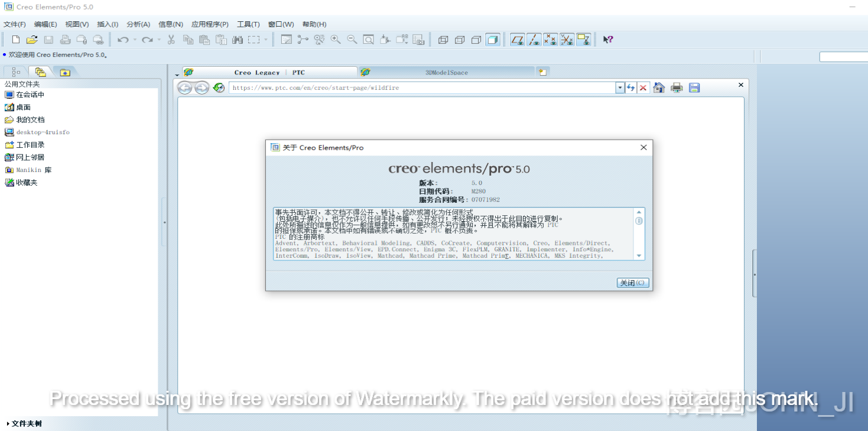This screenshot has height=431, width=868.
Task: Open selection box dropdown arrow
Action: click(265, 40)
